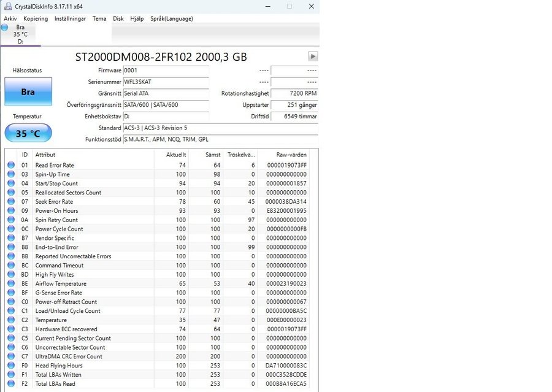Click raw value 0000038DA314 of Seek Error Rate

(x=286, y=201)
